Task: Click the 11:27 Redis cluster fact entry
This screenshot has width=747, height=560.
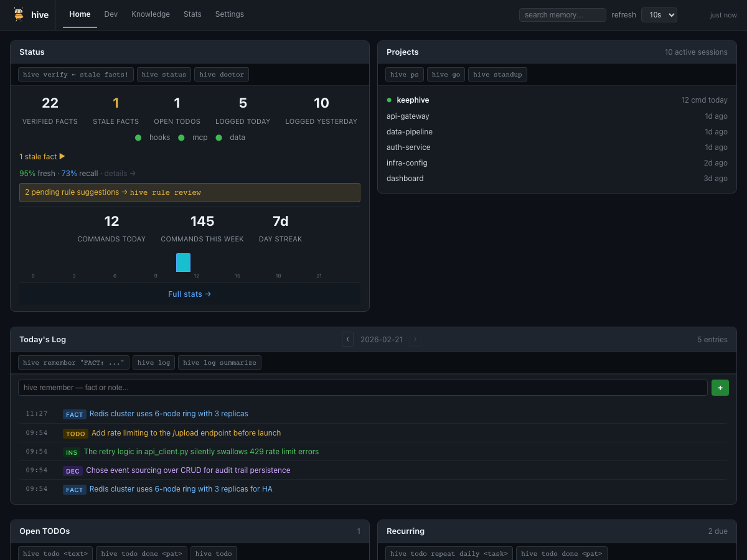Action: [374, 414]
